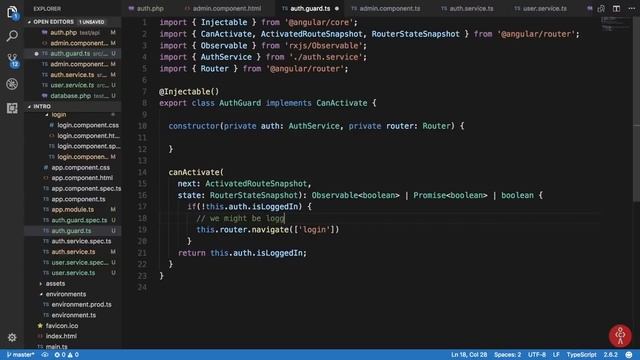Place cursor on '@Injectable()' decorator

pos(189,91)
